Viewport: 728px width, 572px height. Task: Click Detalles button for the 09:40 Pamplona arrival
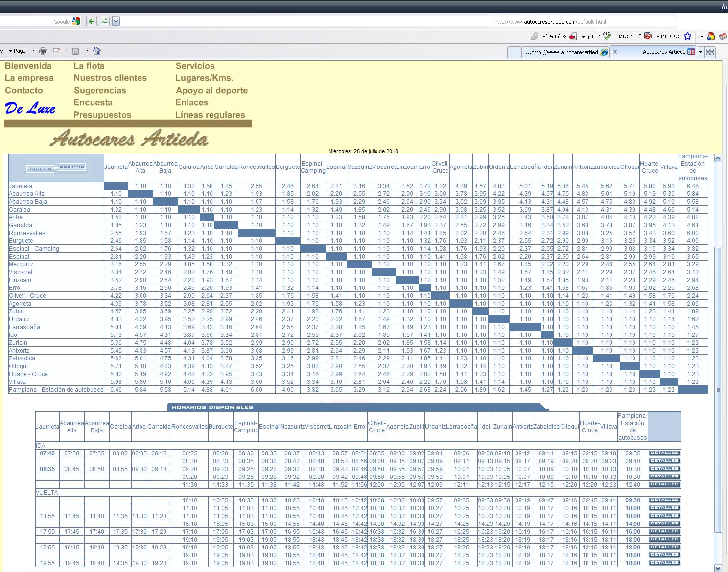[x=664, y=461]
